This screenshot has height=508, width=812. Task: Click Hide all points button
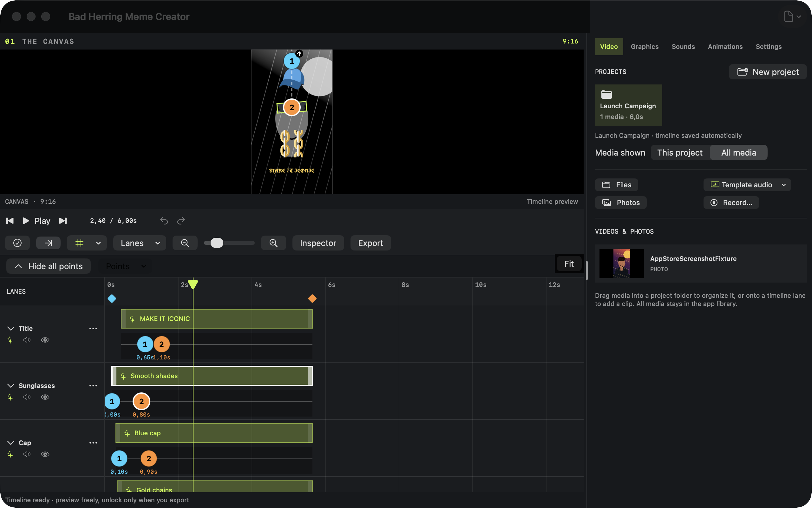49,266
